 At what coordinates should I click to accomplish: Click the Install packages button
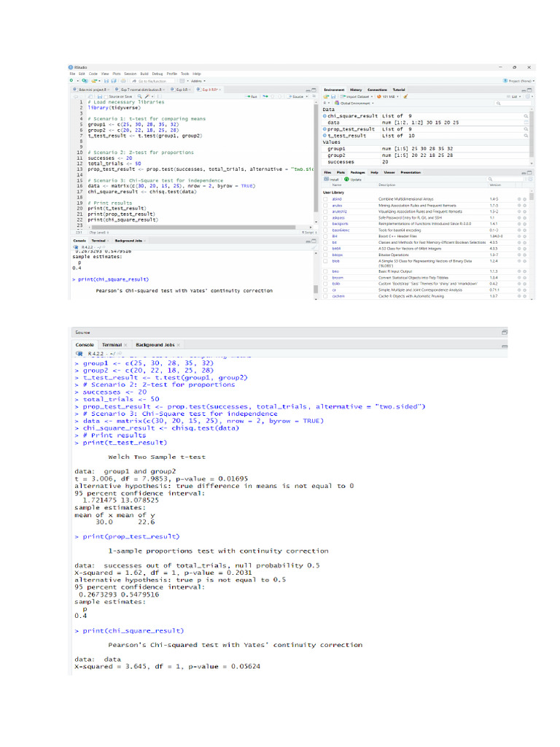pyautogui.click(x=330, y=179)
